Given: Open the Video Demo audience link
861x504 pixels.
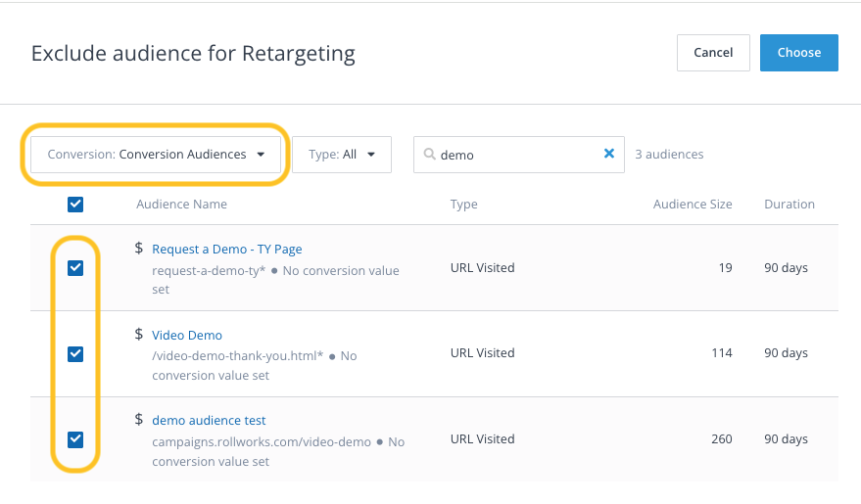Looking at the screenshot, I should 187,335.
